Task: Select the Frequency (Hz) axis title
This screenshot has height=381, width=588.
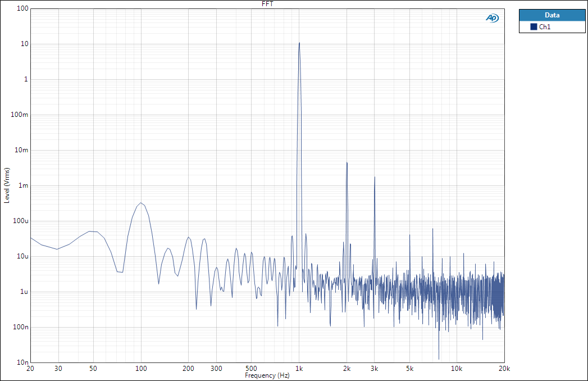Action: point(267,375)
